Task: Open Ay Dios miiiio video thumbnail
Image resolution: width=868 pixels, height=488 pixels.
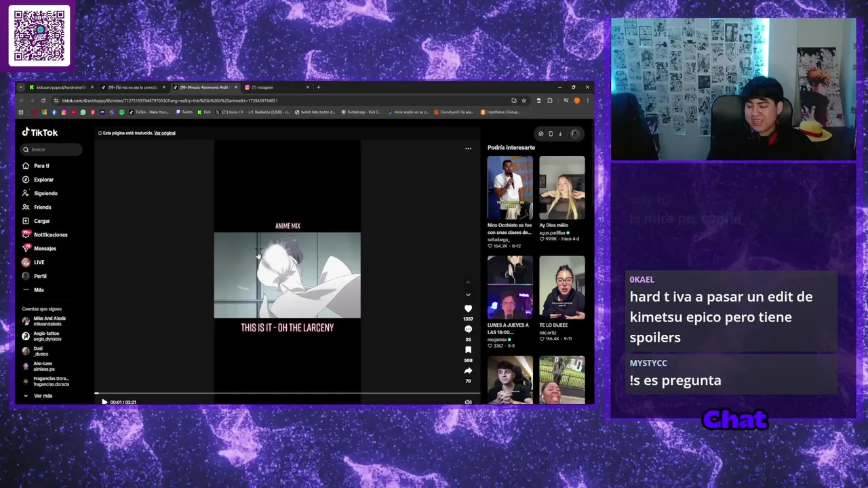Action: tap(561, 188)
